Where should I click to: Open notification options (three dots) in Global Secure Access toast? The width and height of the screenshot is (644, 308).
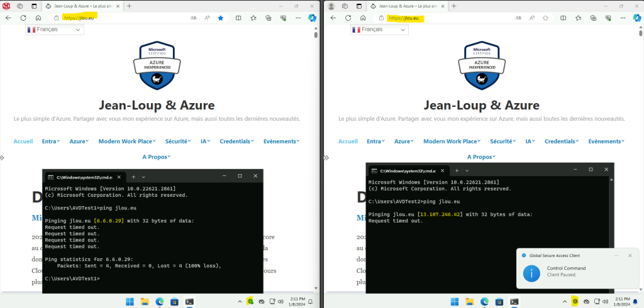click(x=616, y=255)
